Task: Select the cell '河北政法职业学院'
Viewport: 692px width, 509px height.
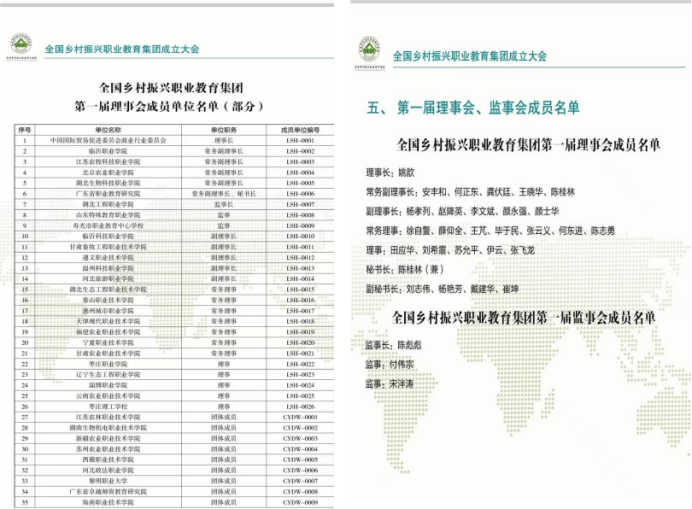Action: click(108, 470)
